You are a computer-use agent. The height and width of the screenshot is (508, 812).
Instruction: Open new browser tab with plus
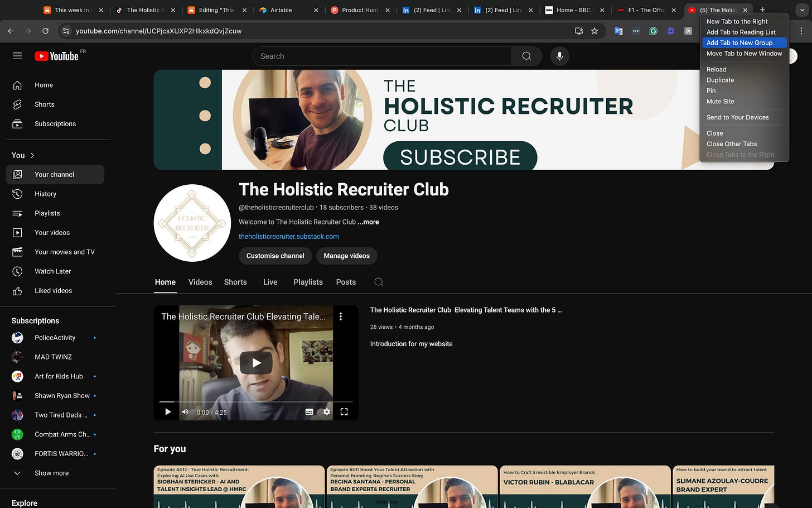762,9
